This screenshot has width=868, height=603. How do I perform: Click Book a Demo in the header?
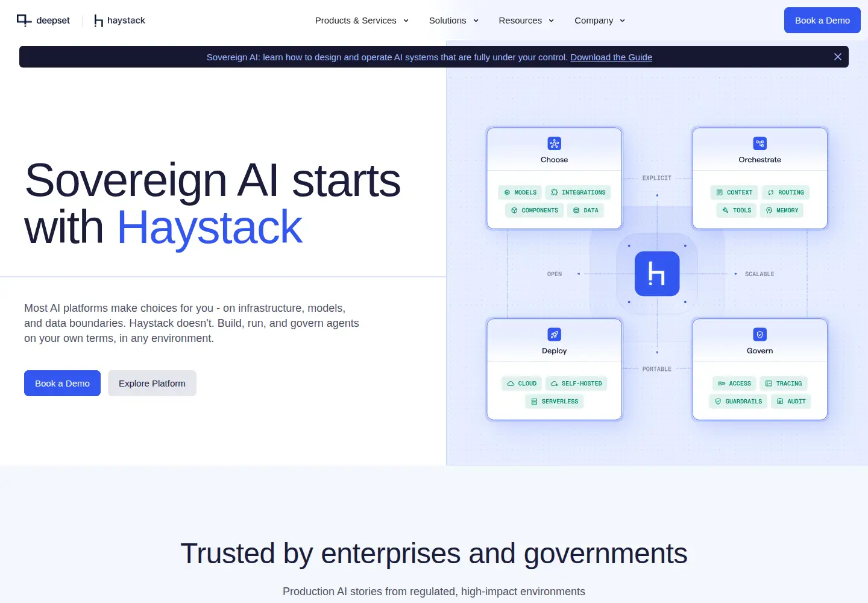pos(822,21)
